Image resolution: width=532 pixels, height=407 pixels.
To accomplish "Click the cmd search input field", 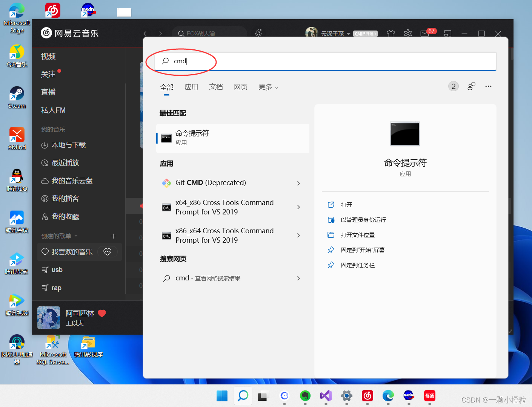I will (x=325, y=61).
